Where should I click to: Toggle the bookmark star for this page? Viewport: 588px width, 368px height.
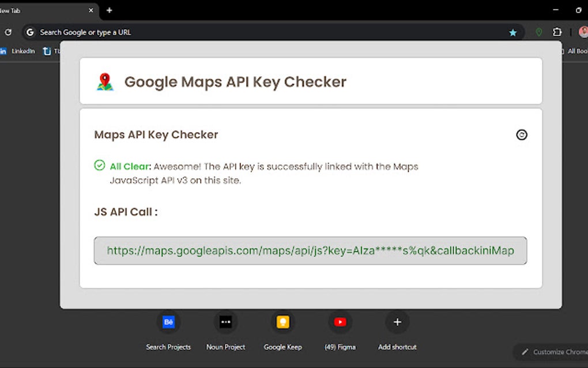(x=512, y=32)
